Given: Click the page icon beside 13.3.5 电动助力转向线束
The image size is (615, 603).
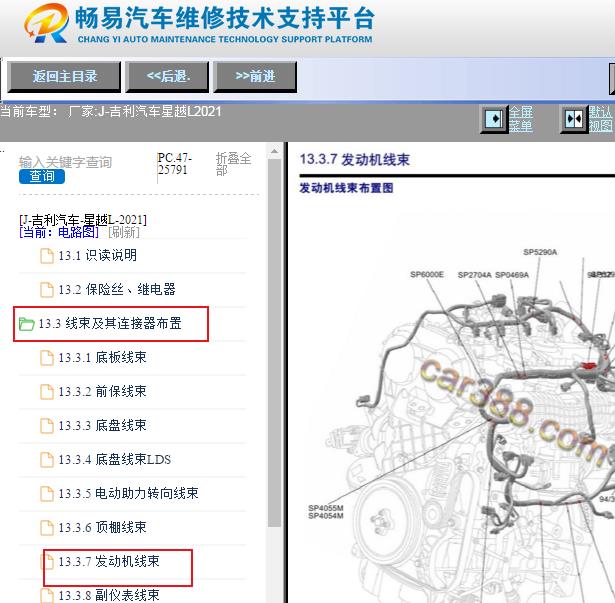Looking at the screenshot, I should click(47, 494).
